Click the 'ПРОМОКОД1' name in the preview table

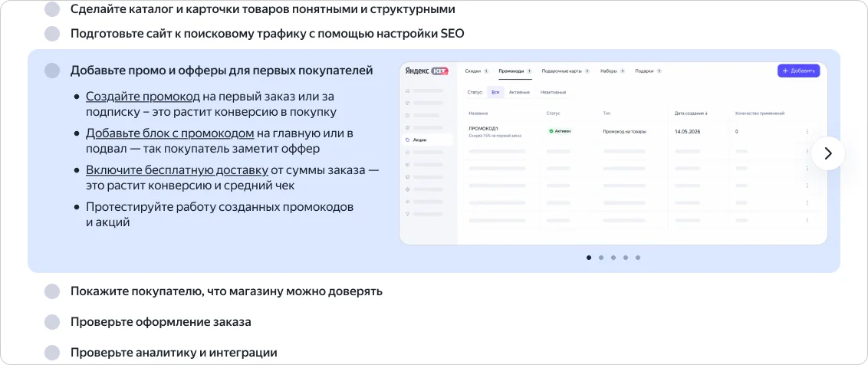click(483, 129)
